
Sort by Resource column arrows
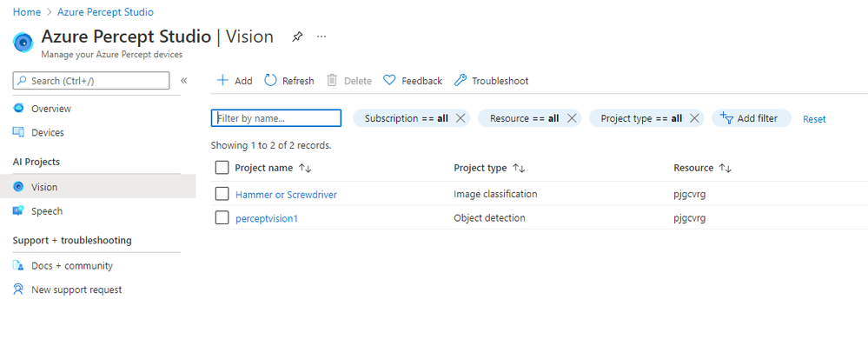point(726,168)
